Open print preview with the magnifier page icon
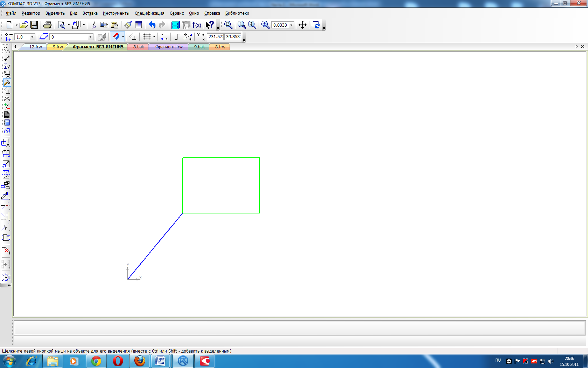 [62, 25]
